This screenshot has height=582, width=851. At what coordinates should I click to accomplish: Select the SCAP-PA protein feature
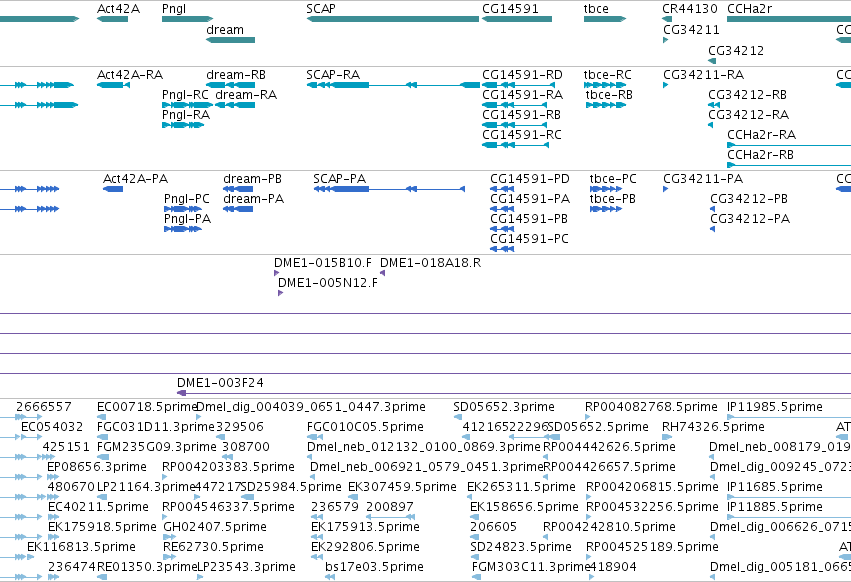click(389, 189)
